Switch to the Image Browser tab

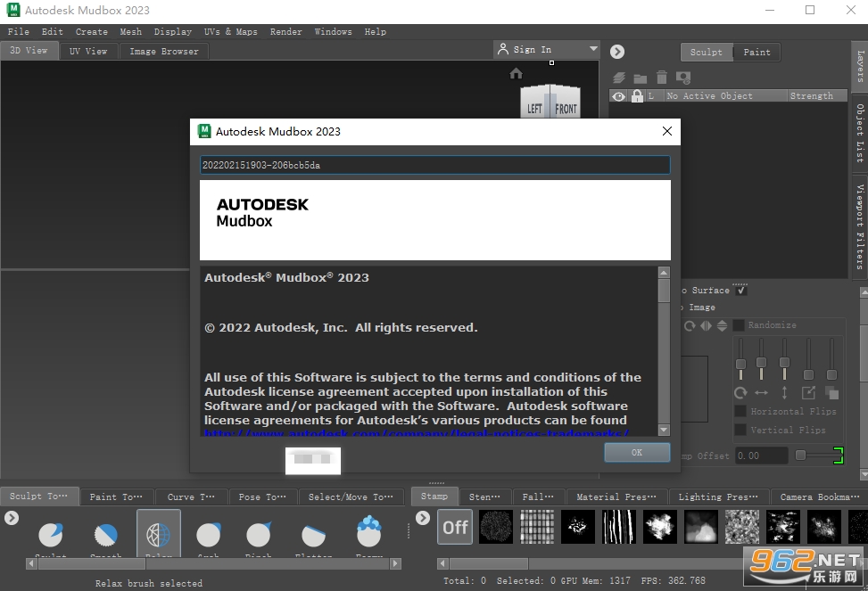point(164,51)
